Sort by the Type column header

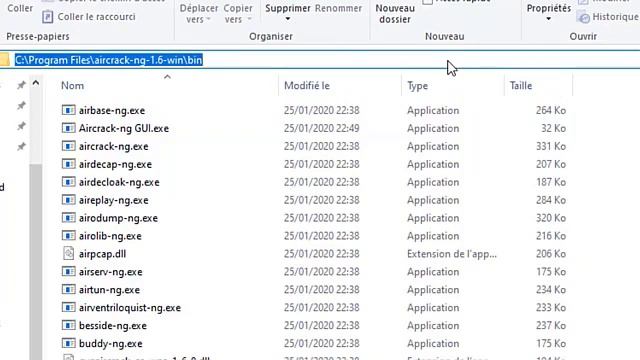(418, 86)
